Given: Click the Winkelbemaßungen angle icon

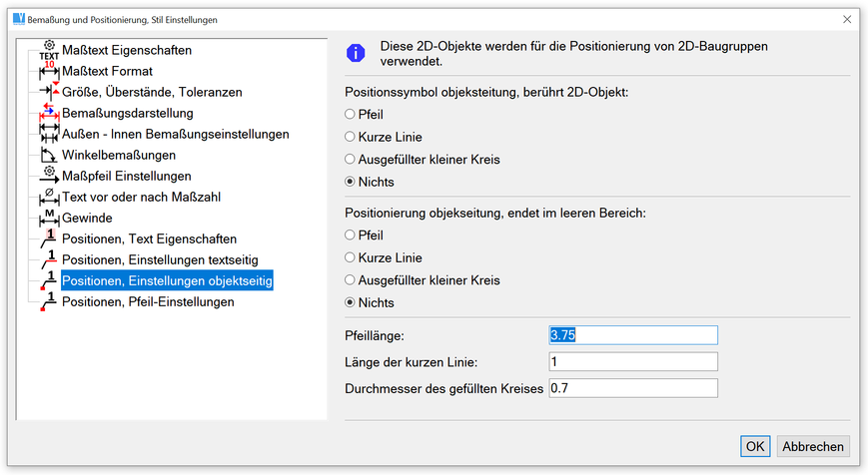Looking at the screenshot, I should 49,155.
